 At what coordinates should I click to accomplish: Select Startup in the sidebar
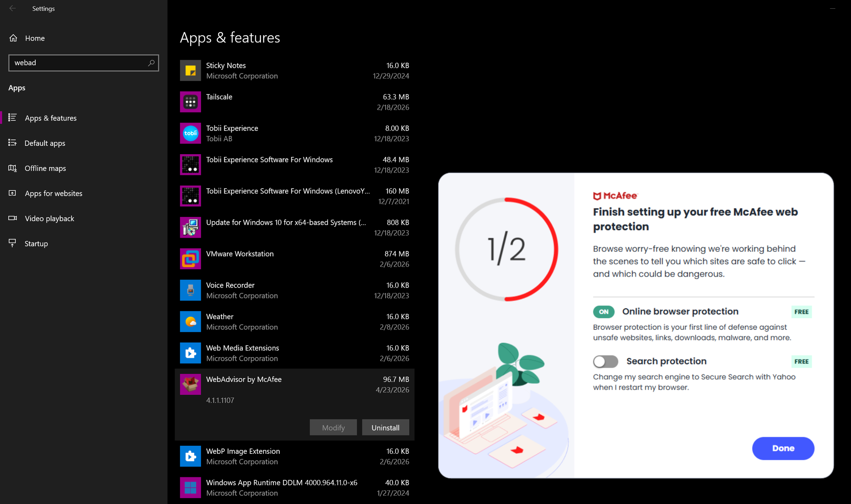tap(36, 243)
